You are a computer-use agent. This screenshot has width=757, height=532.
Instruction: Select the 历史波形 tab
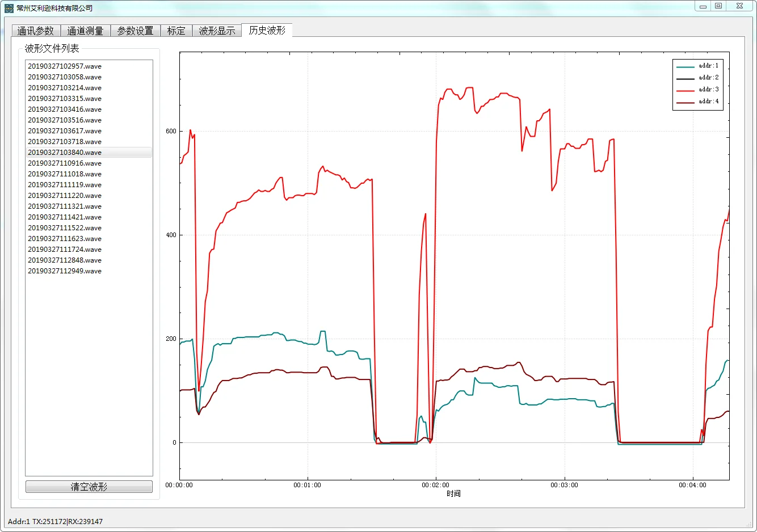point(267,30)
